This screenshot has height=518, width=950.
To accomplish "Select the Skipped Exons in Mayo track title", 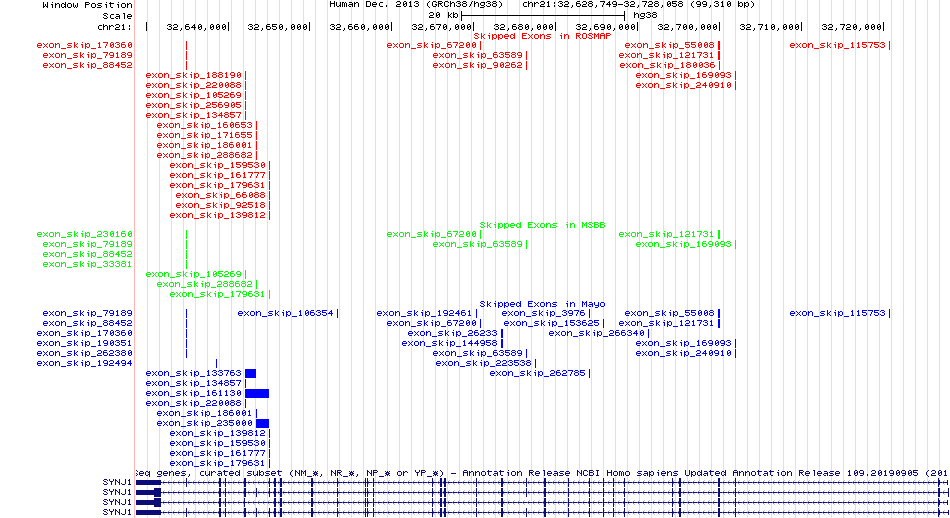I will coord(542,304).
